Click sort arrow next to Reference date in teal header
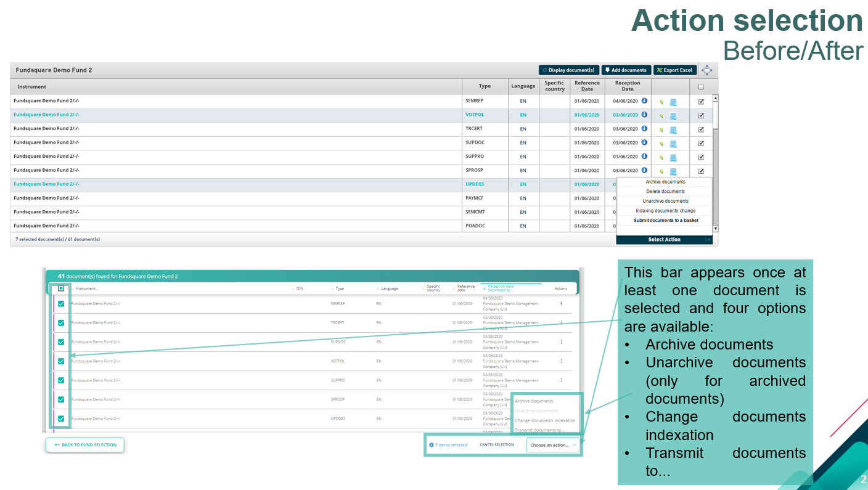868x490 pixels. [454, 288]
